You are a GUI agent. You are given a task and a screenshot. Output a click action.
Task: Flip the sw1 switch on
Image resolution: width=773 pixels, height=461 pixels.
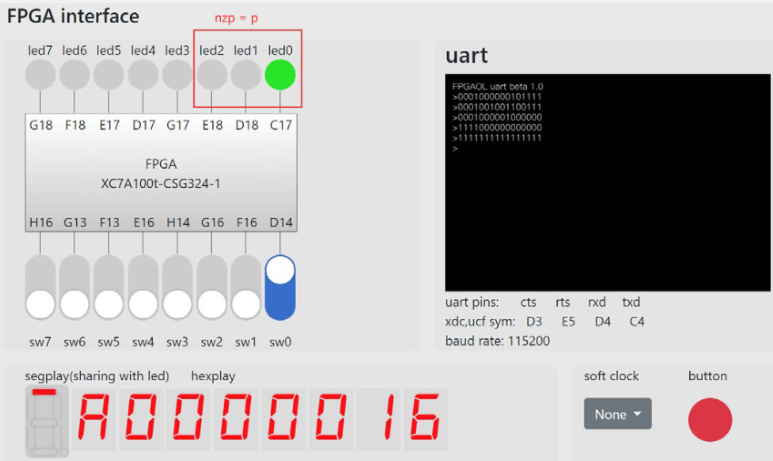coord(246,287)
